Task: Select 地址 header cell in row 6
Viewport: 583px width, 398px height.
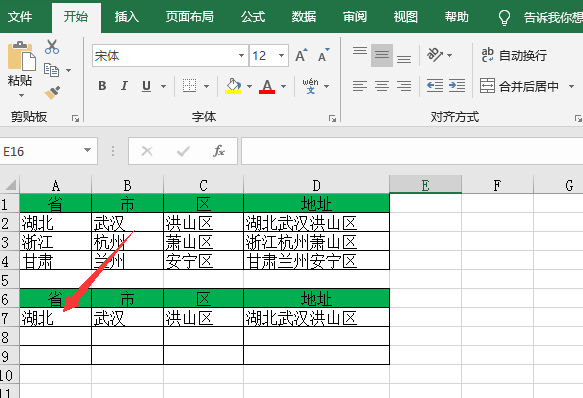Action: tap(316, 298)
